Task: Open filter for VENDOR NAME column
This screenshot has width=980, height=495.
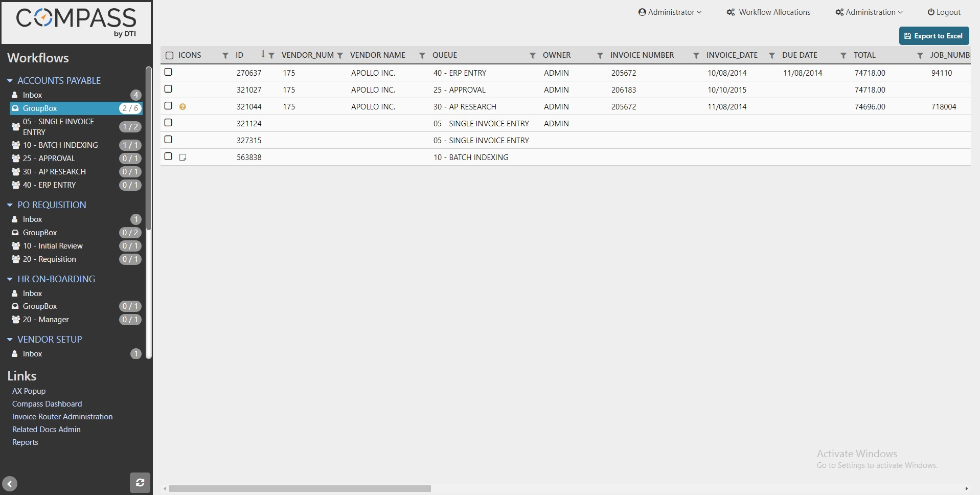Action: click(x=422, y=55)
